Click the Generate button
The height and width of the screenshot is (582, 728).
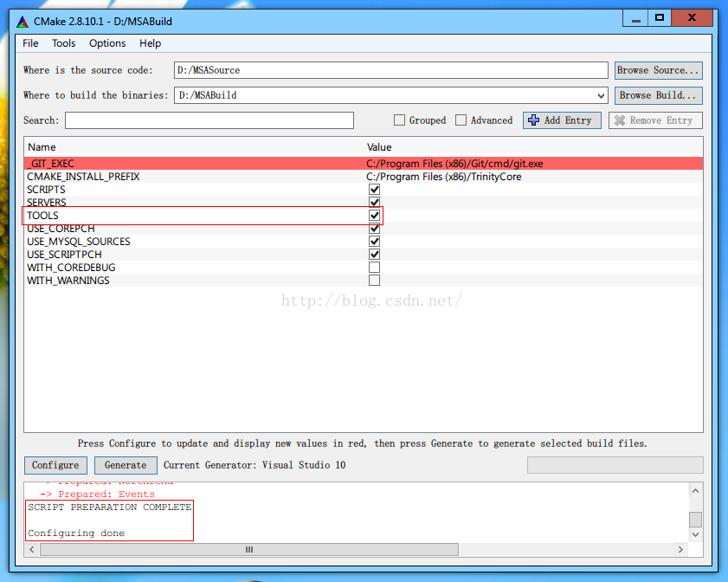(x=126, y=465)
